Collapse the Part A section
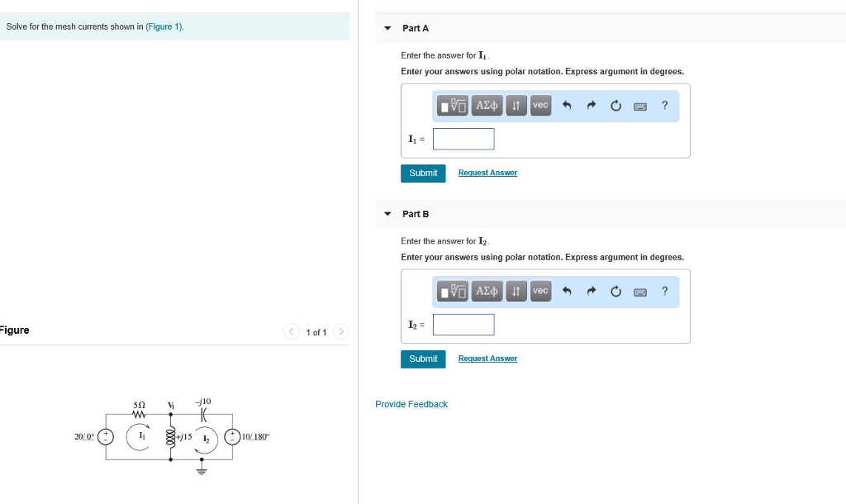 click(387, 27)
